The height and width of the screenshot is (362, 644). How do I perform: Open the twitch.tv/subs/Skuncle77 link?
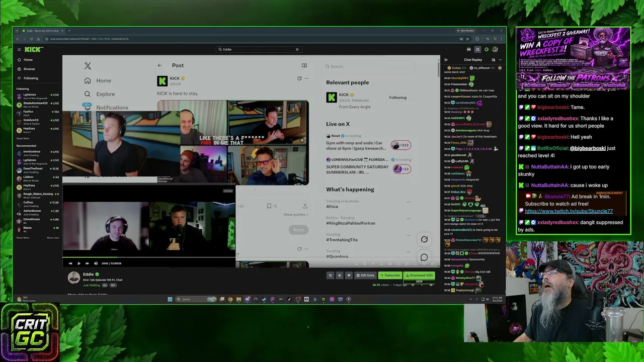click(x=569, y=211)
